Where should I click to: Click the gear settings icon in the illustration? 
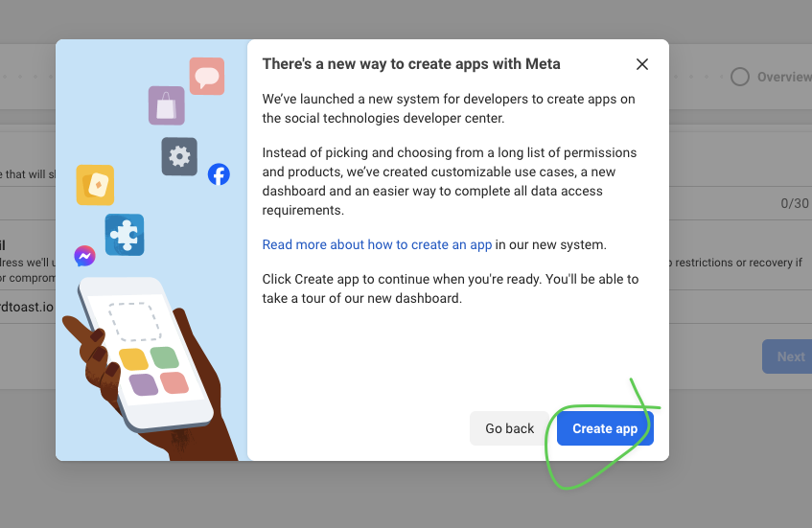click(x=179, y=156)
